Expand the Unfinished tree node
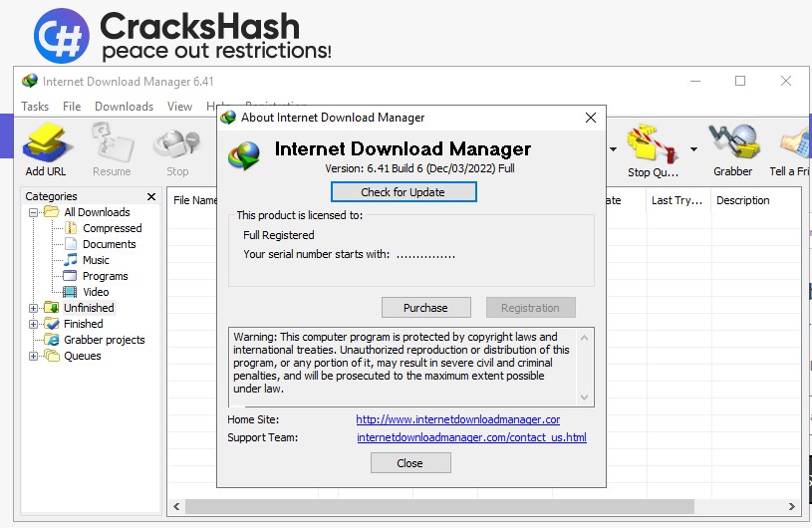This screenshot has width=812, height=528. [x=33, y=308]
